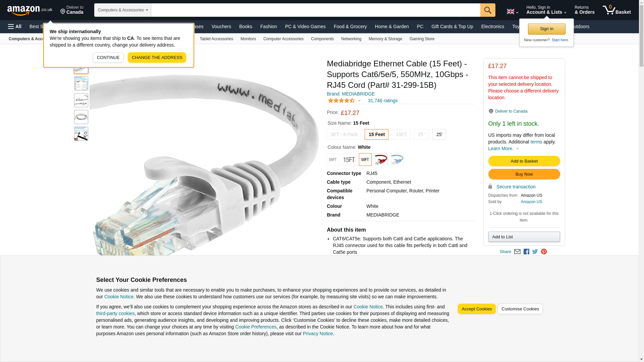
Task: Open the Vouchers nav item
Action: (221, 26)
